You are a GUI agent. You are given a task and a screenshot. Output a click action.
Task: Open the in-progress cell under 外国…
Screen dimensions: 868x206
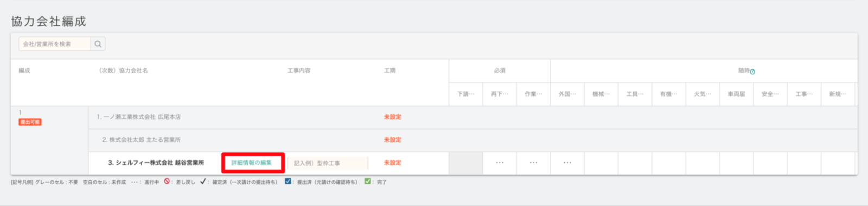[x=567, y=163]
